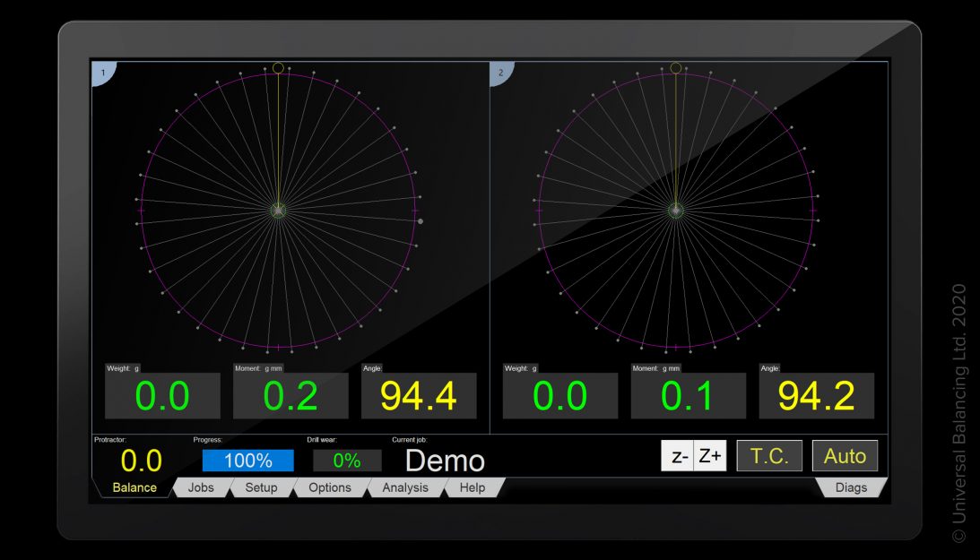Toggle the Z+ button
The image size is (980, 560).
710,456
